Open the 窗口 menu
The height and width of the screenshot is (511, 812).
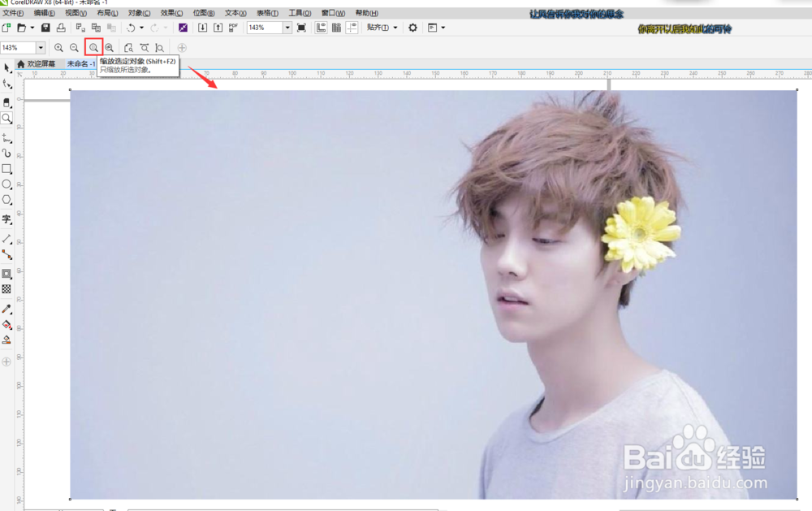coord(334,13)
